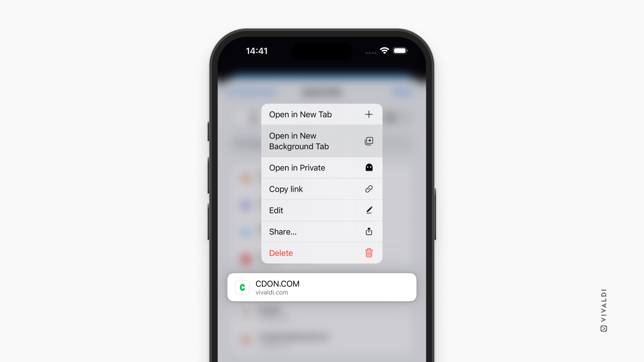Select Delete menu option
644x362 pixels.
point(322,253)
